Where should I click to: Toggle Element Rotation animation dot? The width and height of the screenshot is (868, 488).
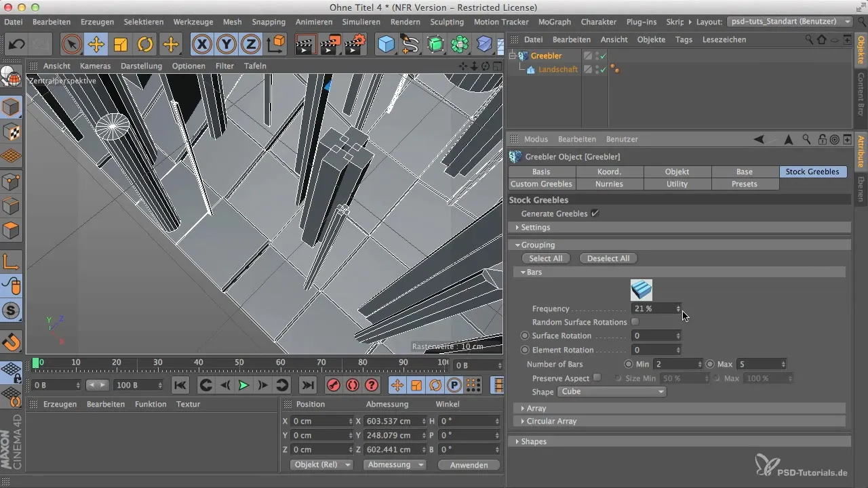[524, 350]
